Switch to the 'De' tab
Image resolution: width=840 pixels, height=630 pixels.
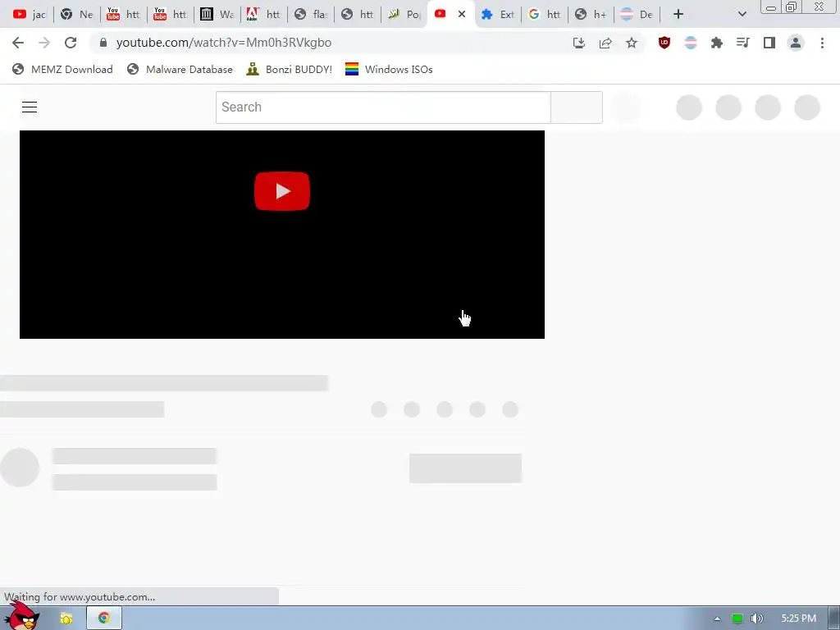click(637, 14)
